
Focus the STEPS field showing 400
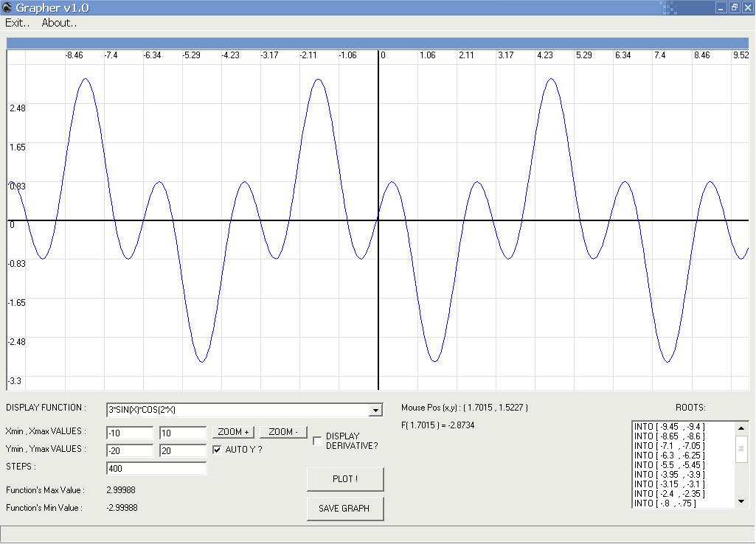156,468
